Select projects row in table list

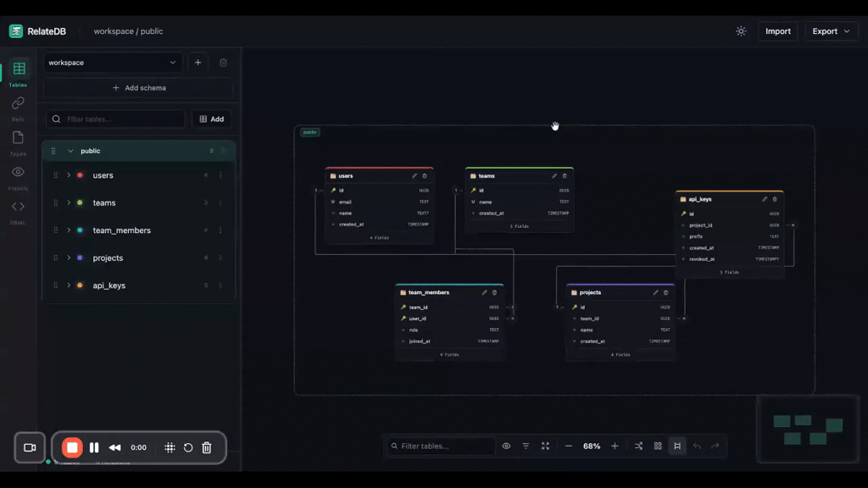point(138,258)
